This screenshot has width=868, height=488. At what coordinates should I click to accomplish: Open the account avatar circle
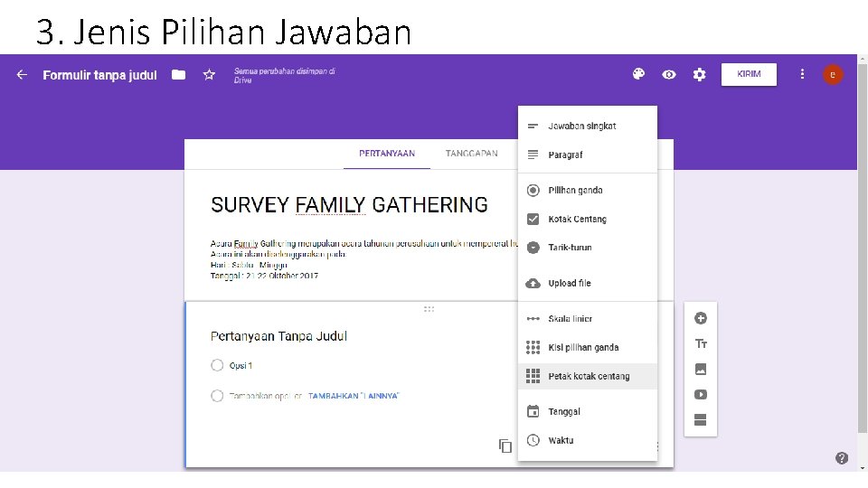coord(833,74)
